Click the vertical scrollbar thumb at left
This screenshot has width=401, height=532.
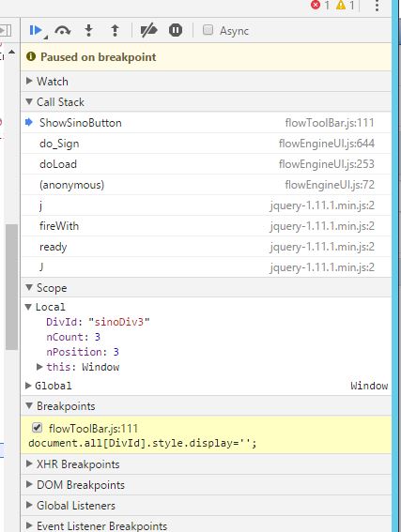(x=11, y=287)
